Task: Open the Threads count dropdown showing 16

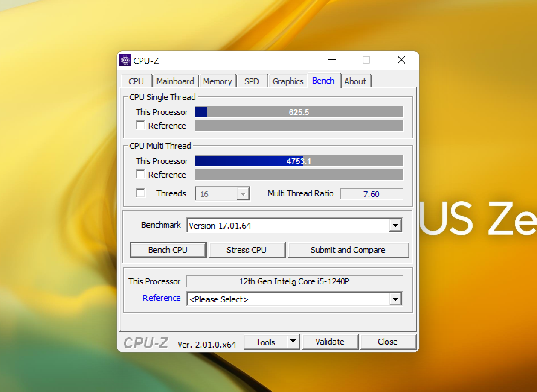Action: pyautogui.click(x=222, y=194)
